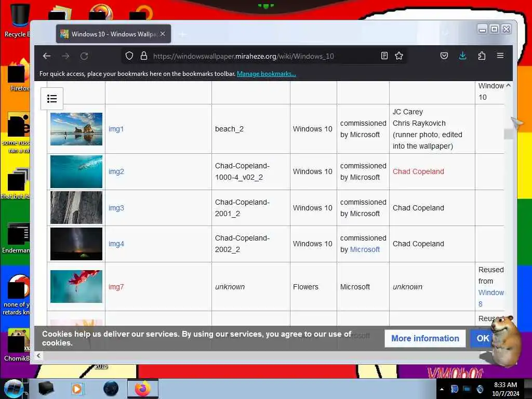Screen dimensions: 532x399
Task: Open the img2 link
Action: [x=116, y=171]
